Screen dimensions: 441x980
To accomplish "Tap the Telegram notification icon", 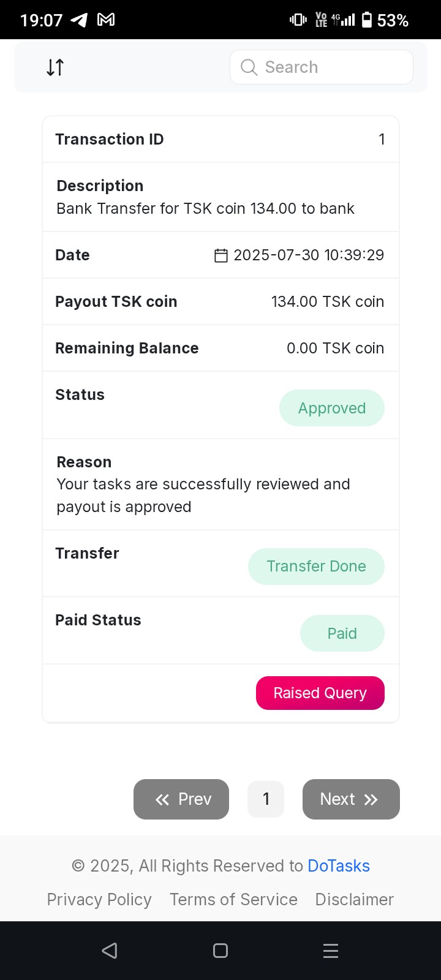I will click(x=79, y=20).
